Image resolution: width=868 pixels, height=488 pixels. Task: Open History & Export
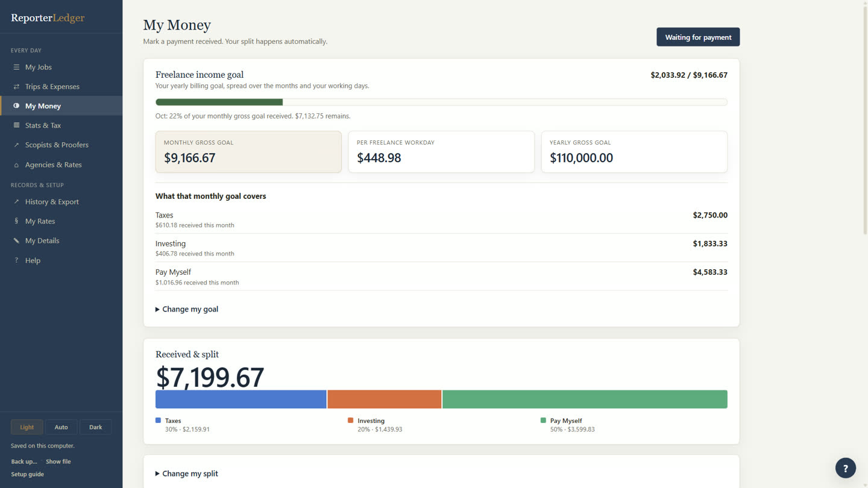click(x=61, y=202)
